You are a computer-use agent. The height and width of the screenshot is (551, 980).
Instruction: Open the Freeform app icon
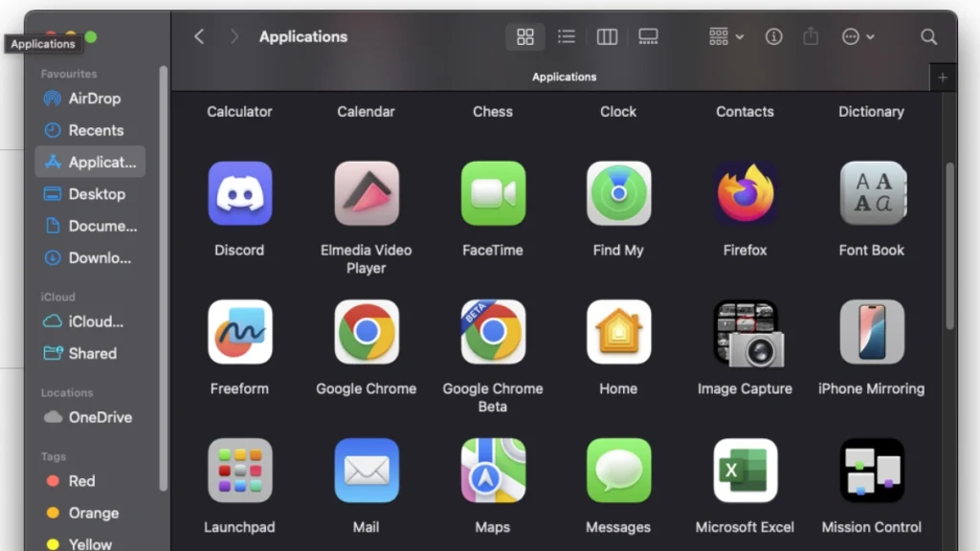239,332
